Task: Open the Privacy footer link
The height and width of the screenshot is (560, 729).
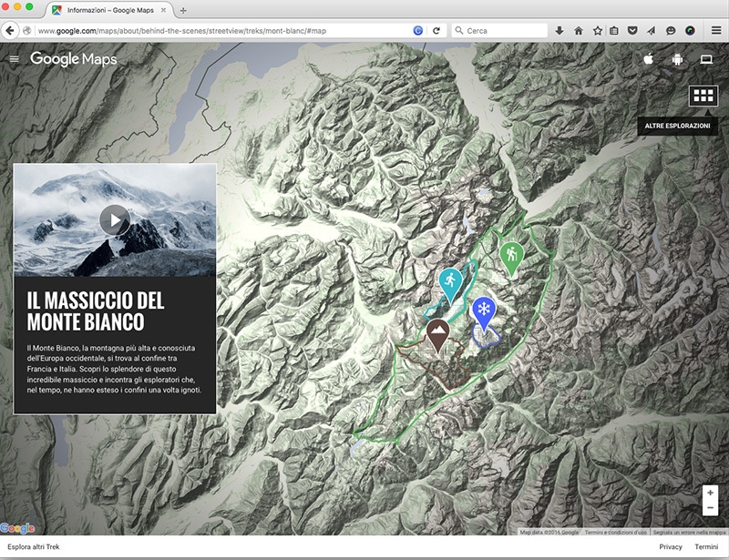Action: [x=671, y=546]
